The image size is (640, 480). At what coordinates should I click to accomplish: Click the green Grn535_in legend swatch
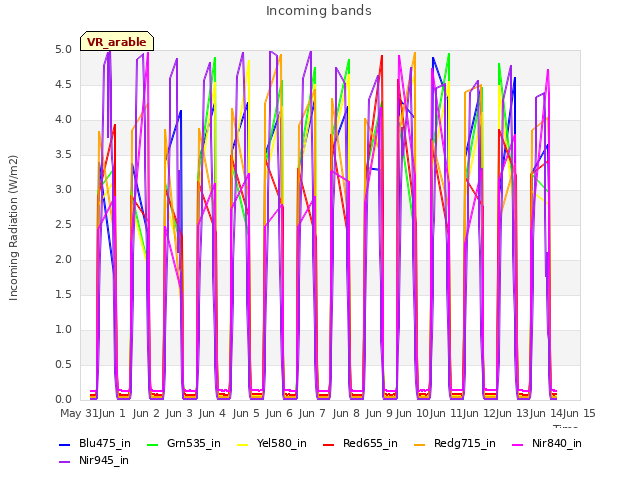coord(153,444)
